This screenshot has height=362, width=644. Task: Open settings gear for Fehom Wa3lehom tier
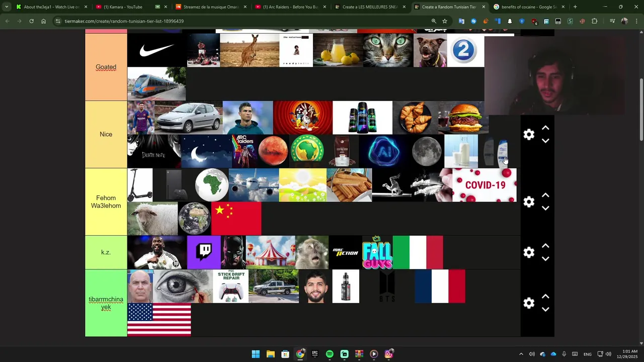(x=529, y=202)
